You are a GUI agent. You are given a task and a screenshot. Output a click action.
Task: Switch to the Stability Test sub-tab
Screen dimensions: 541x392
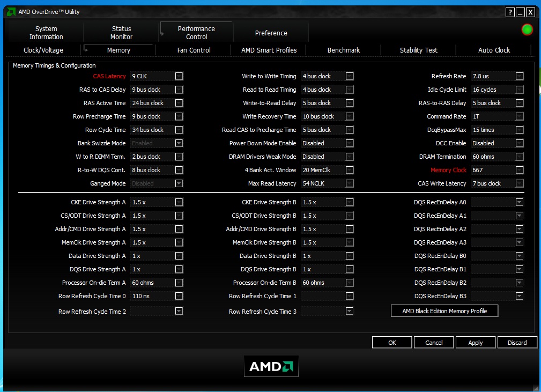pyautogui.click(x=419, y=50)
